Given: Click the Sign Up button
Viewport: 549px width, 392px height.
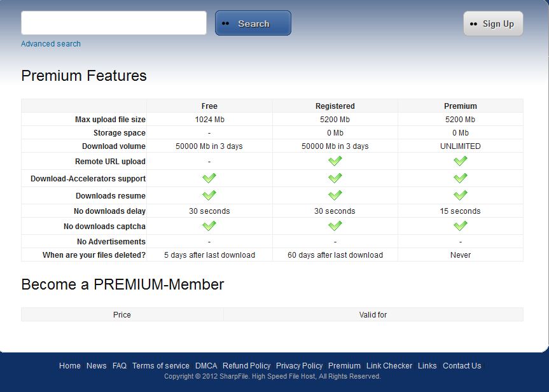Looking at the screenshot, I should tap(493, 24).
